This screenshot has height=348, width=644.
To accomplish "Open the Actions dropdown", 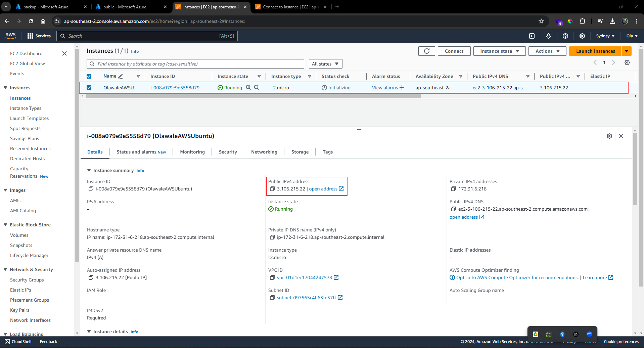I will coord(547,51).
